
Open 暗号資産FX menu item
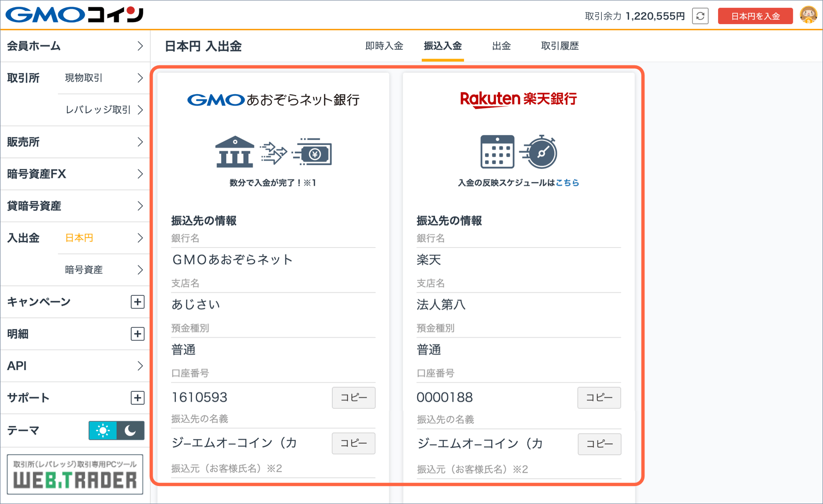point(75,174)
